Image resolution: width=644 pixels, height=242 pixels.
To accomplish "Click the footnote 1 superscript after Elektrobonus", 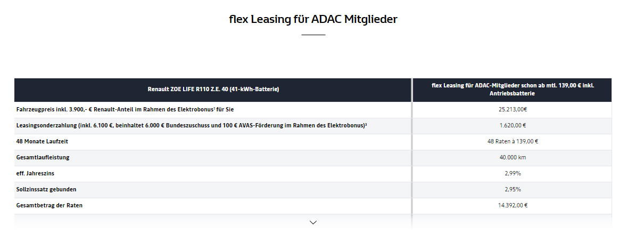I will (x=214, y=108).
